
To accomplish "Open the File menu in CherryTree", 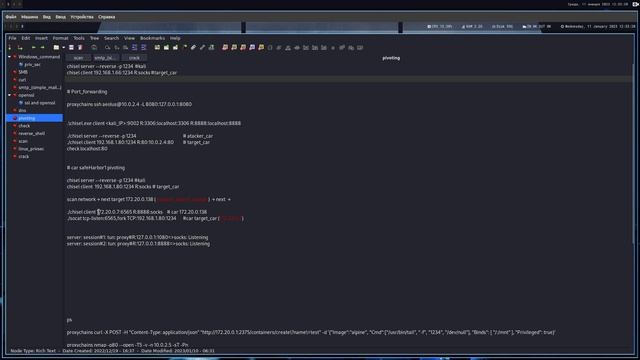I will click(x=12, y=38).
